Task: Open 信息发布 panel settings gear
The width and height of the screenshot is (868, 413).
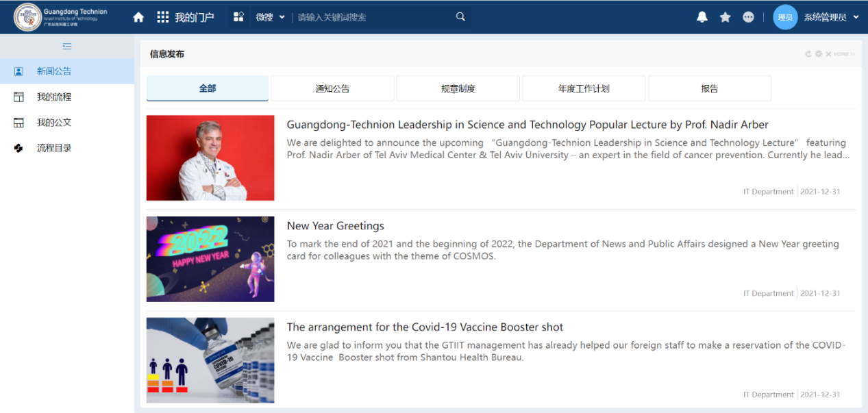Action: coord(819,54)
